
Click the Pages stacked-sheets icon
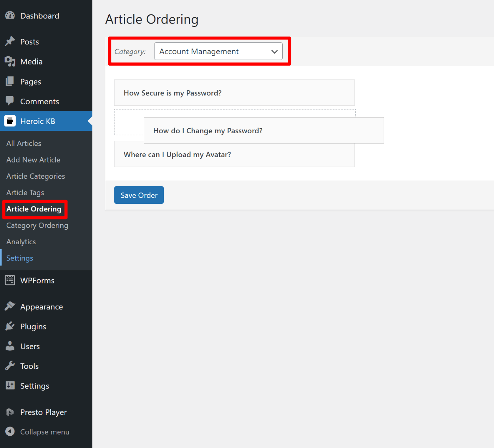click(x=10, y=81)
